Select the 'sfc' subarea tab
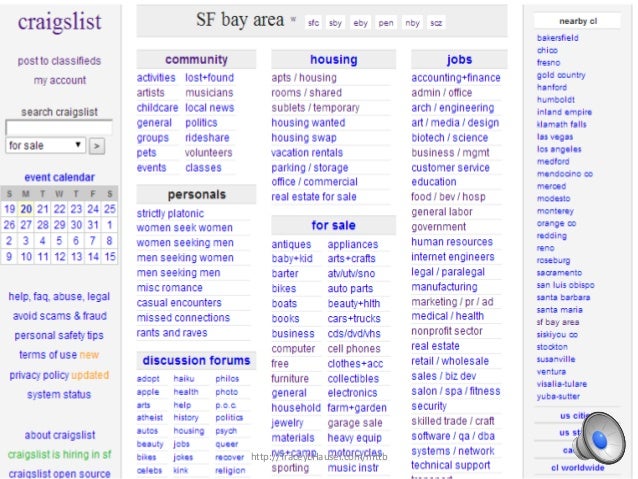The height and width of the screenshot is (479, 638). point(313,23)
